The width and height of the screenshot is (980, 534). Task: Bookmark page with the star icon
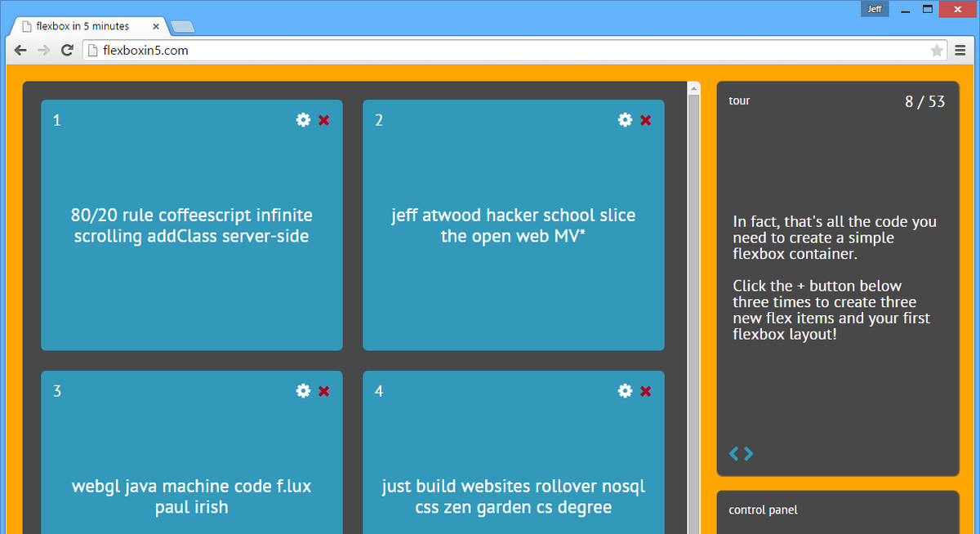[937, 51]
